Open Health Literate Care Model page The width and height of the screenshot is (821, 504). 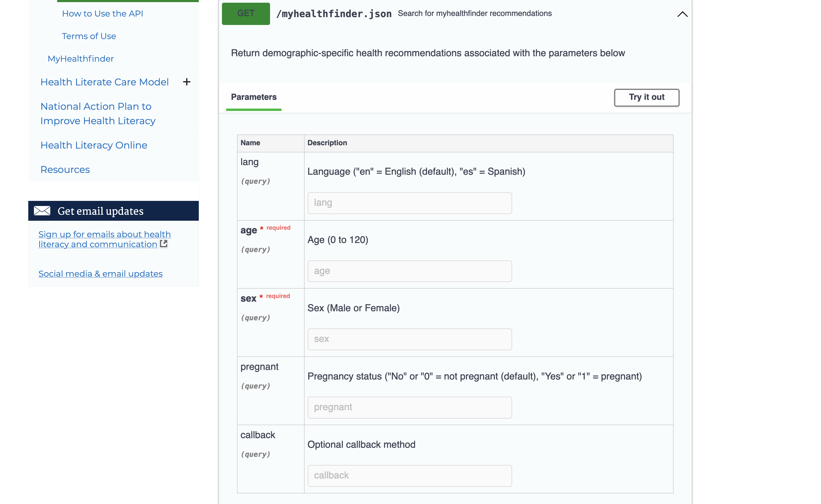(104, 82)
